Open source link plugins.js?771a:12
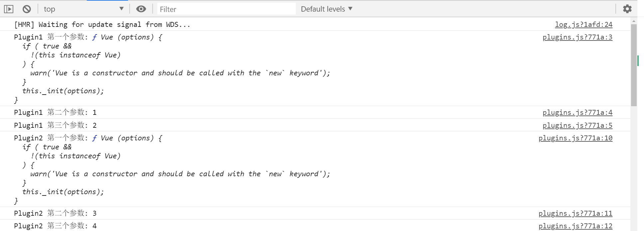 pos(575,226)
